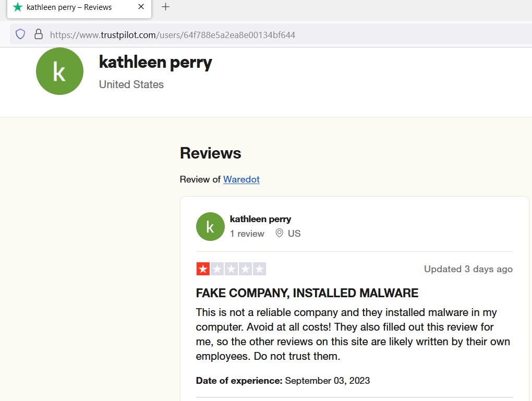532x401 pixels.
Task: Click the site security padlock icon
Action: coord(38,34)
